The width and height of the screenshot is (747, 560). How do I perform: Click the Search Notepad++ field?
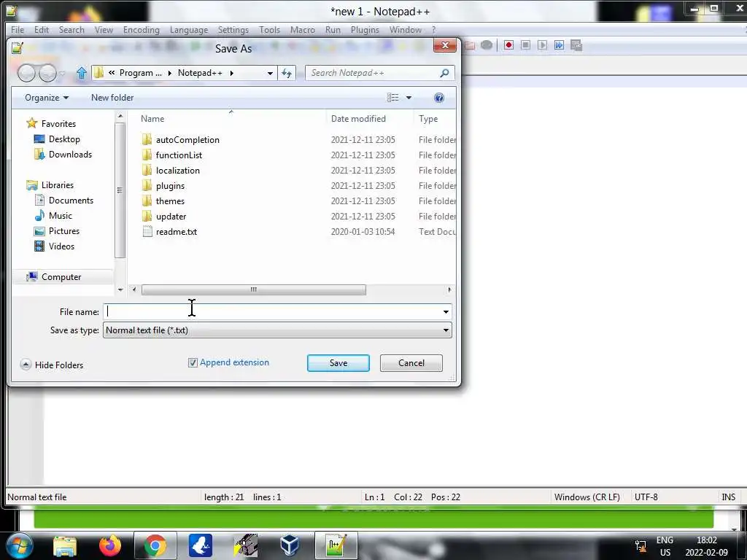click(x=379, y=73)
